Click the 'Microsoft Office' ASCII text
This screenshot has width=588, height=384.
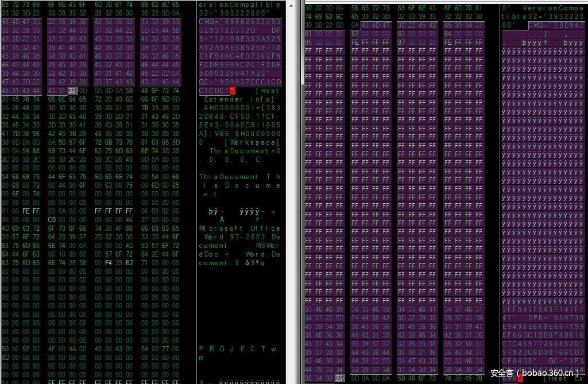point(239,228)
